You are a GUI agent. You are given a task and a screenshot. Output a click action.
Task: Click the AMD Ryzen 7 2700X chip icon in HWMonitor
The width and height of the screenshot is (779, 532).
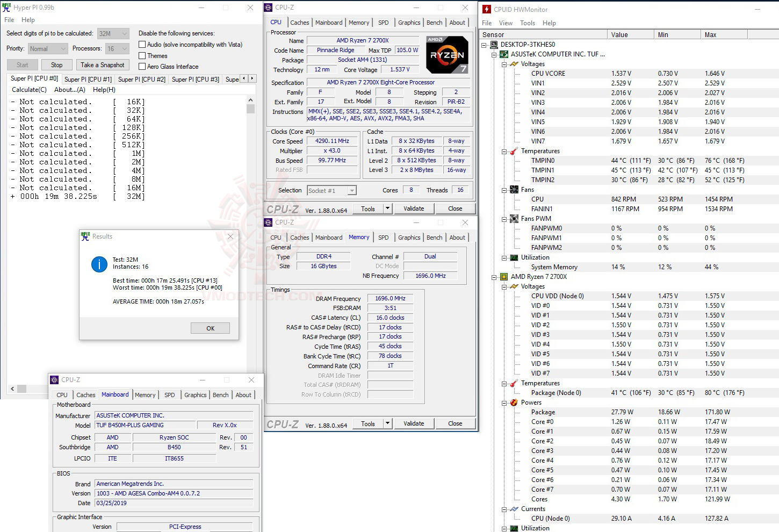pyautogui.click(x=504, y=277)
